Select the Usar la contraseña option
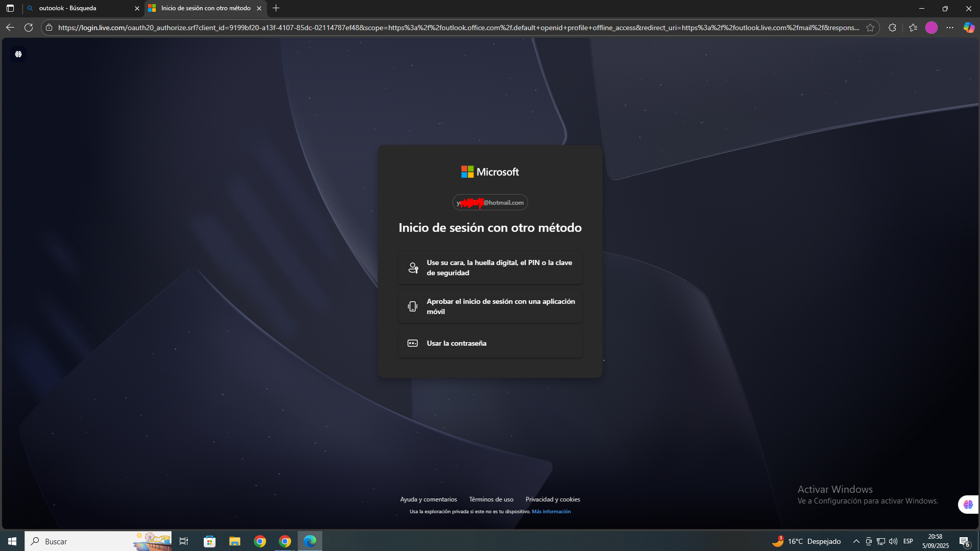The height and width of the screenshot is (551, 980). [490, 343]
